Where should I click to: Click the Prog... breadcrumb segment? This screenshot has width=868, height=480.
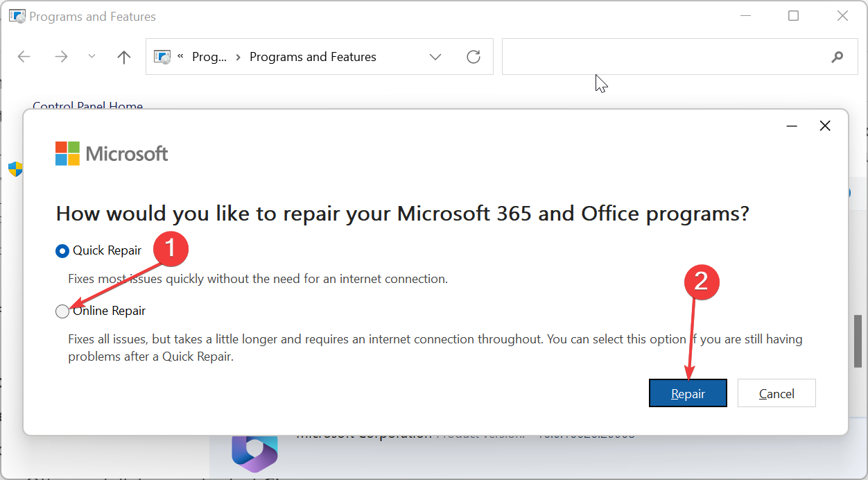click(x=209, y=57)
